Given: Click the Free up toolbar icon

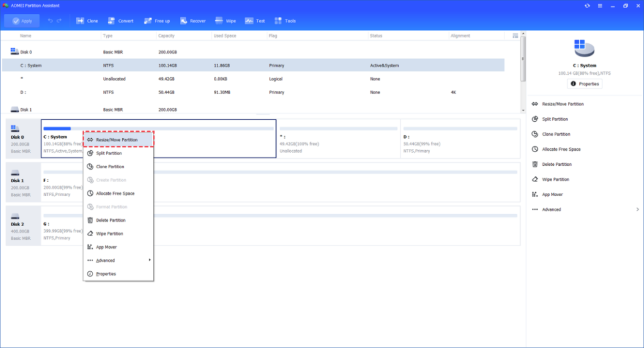Looking at the screenshot, I should pos(148,21).
